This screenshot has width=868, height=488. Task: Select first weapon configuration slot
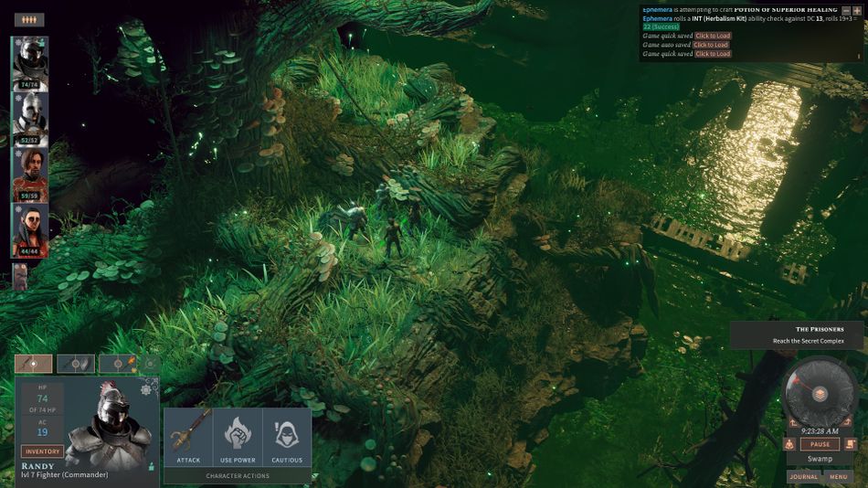coord(34,364)
